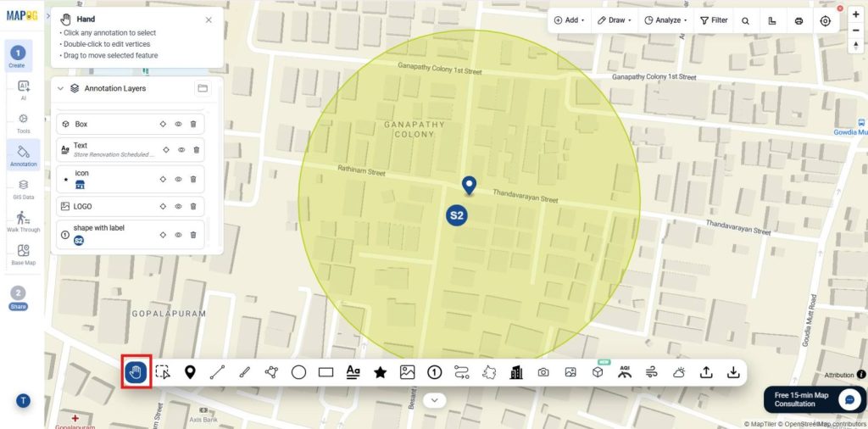Open the Draw dropdown menu
This screenshot has width=868, height=429.
coord(615,20)
